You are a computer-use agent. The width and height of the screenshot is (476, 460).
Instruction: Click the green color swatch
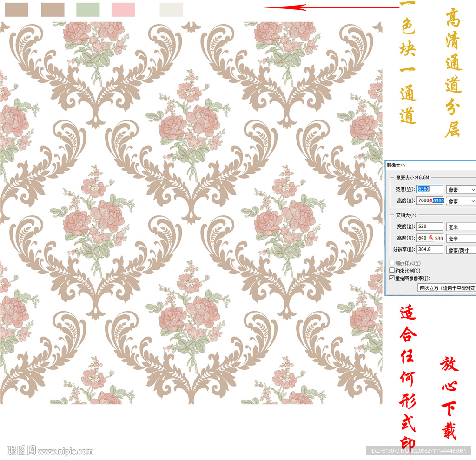88,10
